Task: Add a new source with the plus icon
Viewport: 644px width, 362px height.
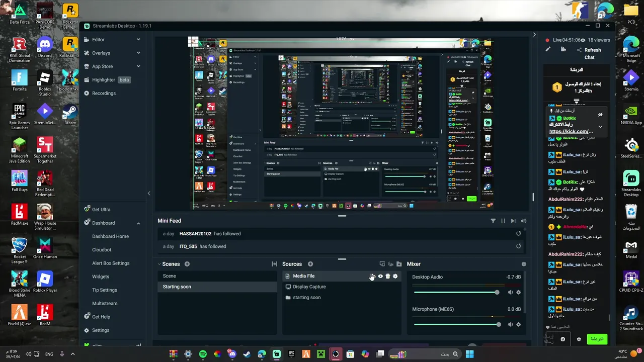Action: [310, 264]
